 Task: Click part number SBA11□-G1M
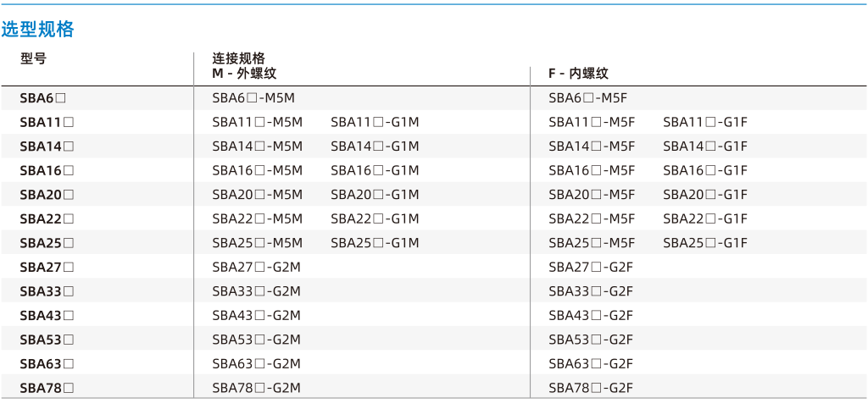point(375,122)
